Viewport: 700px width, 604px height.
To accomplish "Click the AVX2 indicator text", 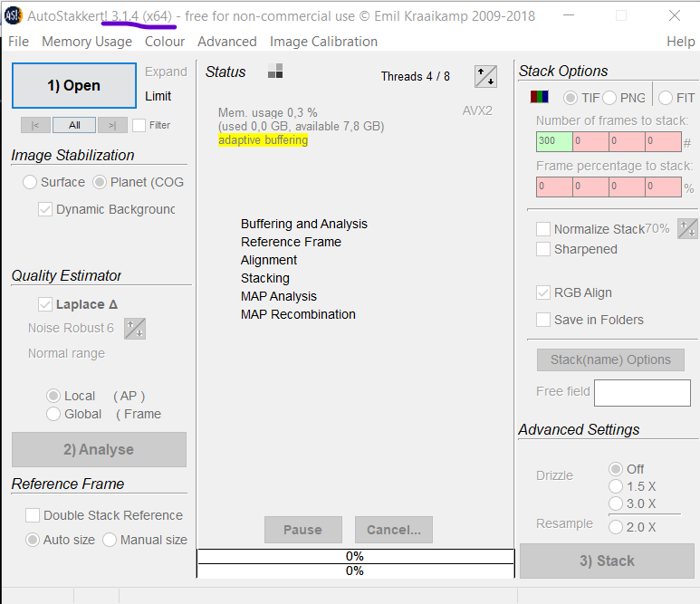I will (x=477, y=110).
